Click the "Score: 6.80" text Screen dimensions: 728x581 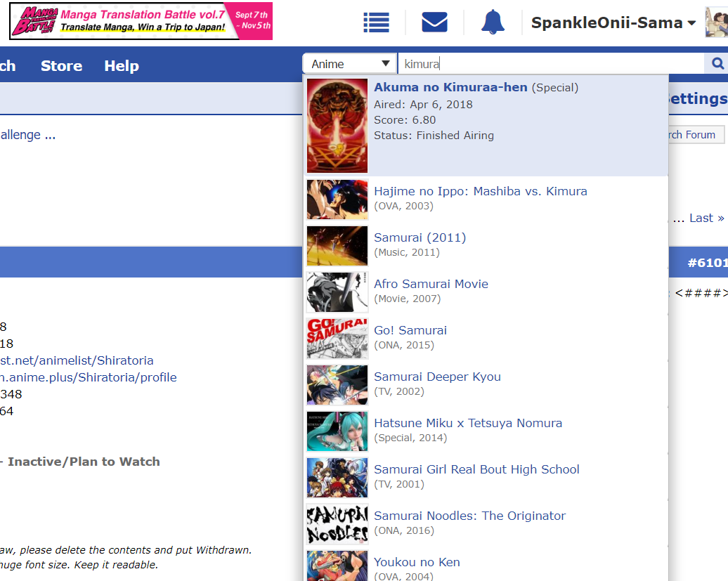click(405, 119)
